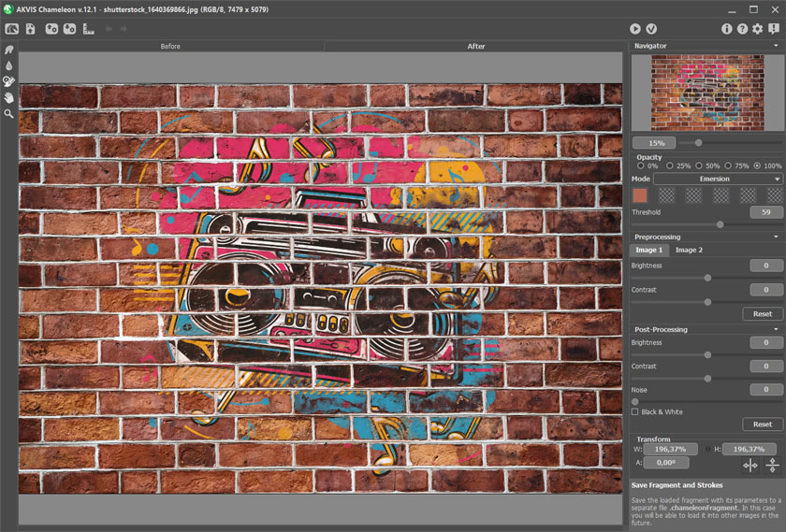Collapse the Post-Processing section arrow
Image resolution: width=786 pixels, height=532 pixels.
click(776, 329)
